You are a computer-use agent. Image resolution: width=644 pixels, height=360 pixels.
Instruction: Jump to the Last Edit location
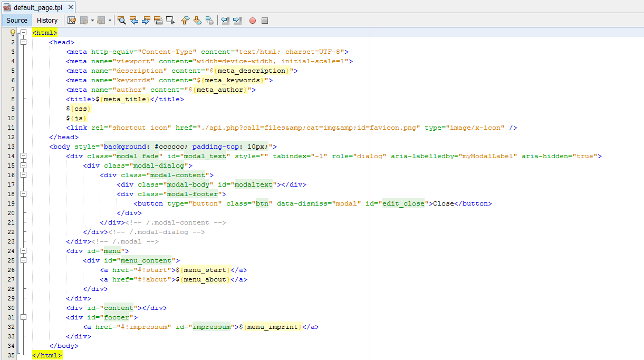(x=72, y=21)
